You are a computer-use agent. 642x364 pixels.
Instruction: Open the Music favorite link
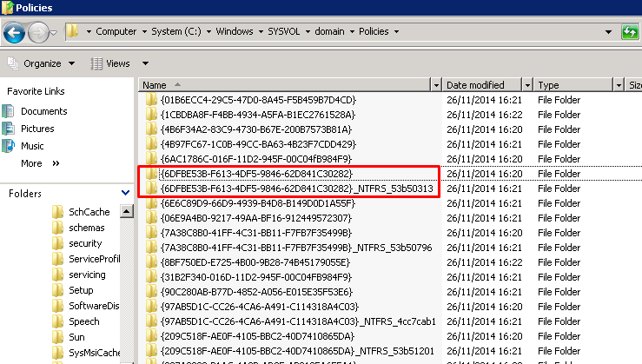tap(33, 146)
